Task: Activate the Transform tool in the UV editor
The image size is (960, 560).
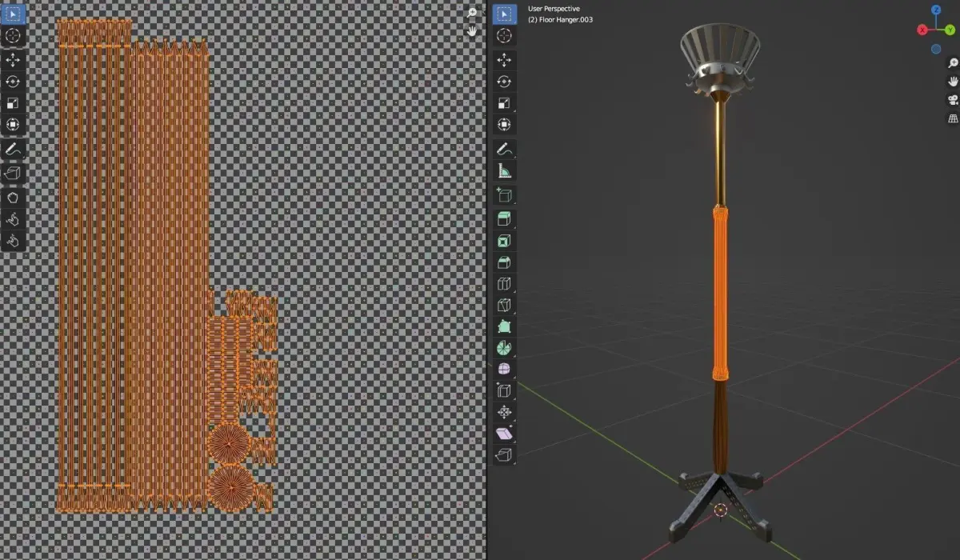Action: coord(14,125)
